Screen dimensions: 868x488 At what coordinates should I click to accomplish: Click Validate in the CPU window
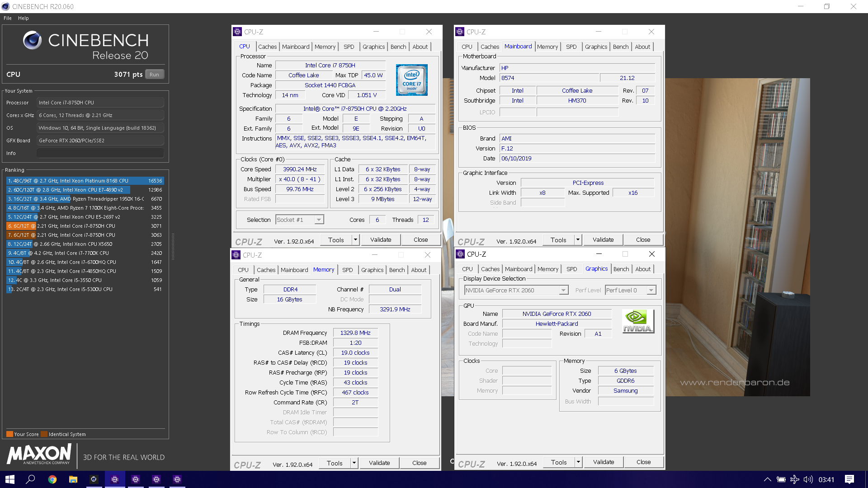381,239
